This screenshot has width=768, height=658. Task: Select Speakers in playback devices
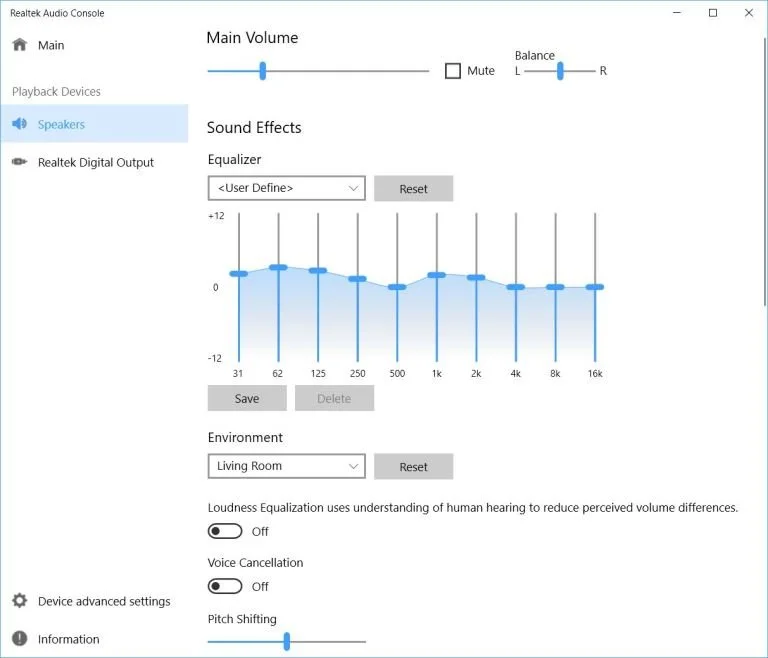click(94, 123)
